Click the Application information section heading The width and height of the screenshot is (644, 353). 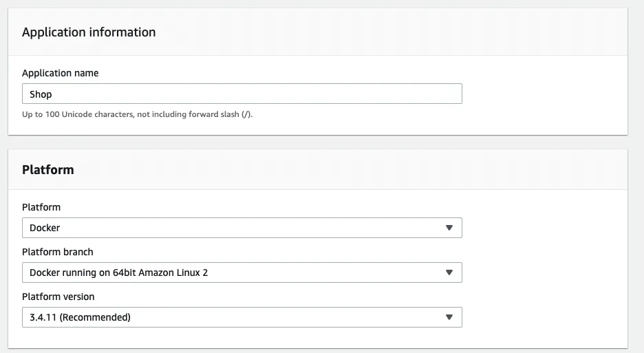pyautogui.click(x=89, y=32)
